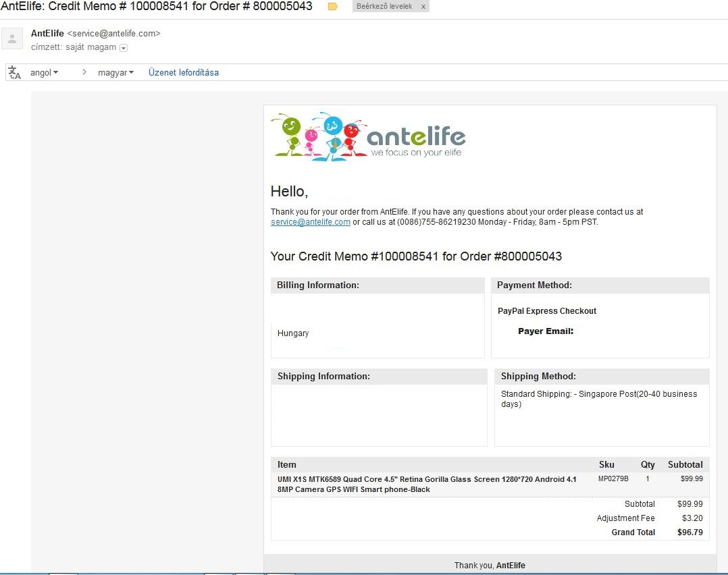Click the Payer Email label
The width and height of the screenshot is (728, 575).
pos(546,331)
